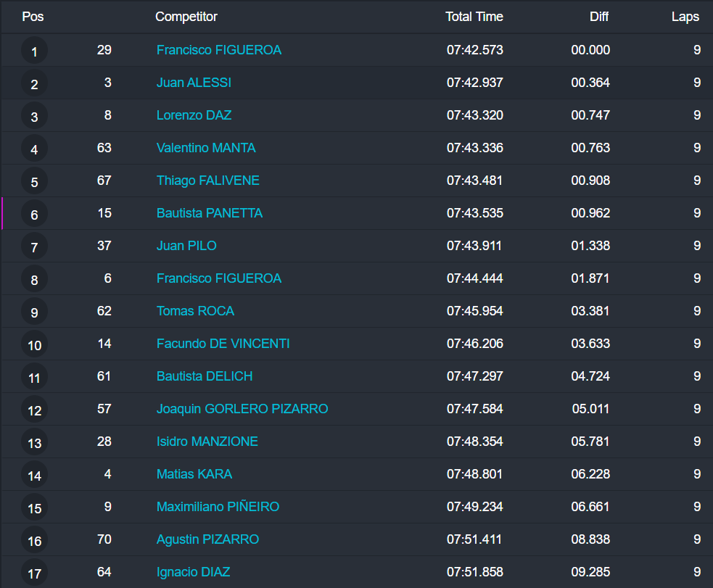Select Ignacio DIAZ competitor name
The width and height of the screenshot is (713, 588).
pos(193,572)
